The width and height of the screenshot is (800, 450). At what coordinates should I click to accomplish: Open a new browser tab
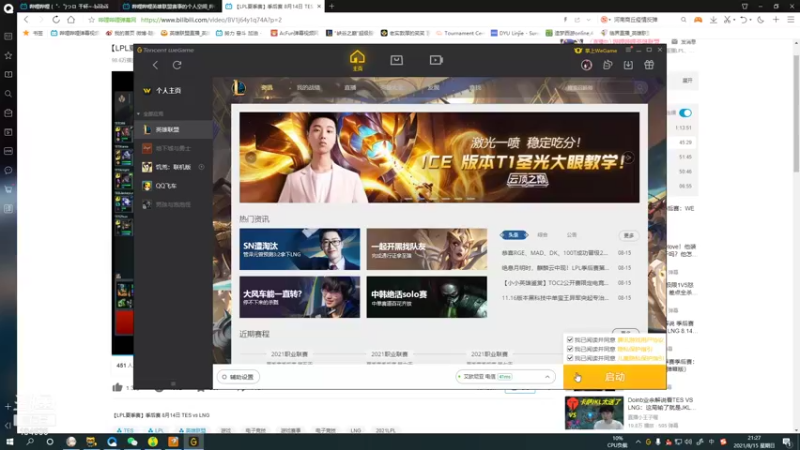click(332, 6)
